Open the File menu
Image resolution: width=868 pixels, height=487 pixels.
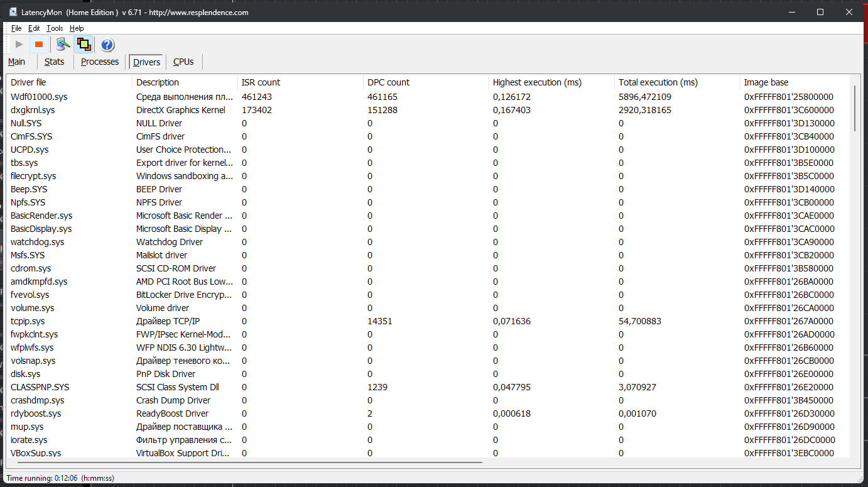16,28
